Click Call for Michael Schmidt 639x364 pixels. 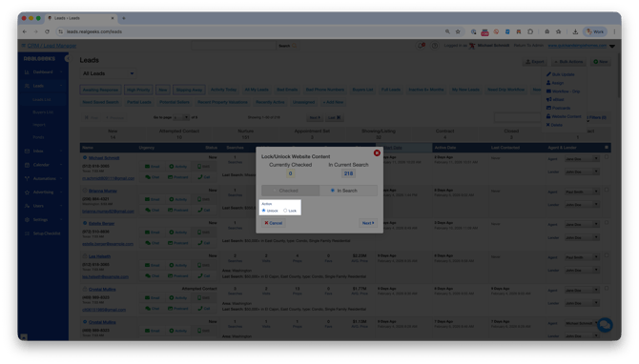tap(204, 177)
